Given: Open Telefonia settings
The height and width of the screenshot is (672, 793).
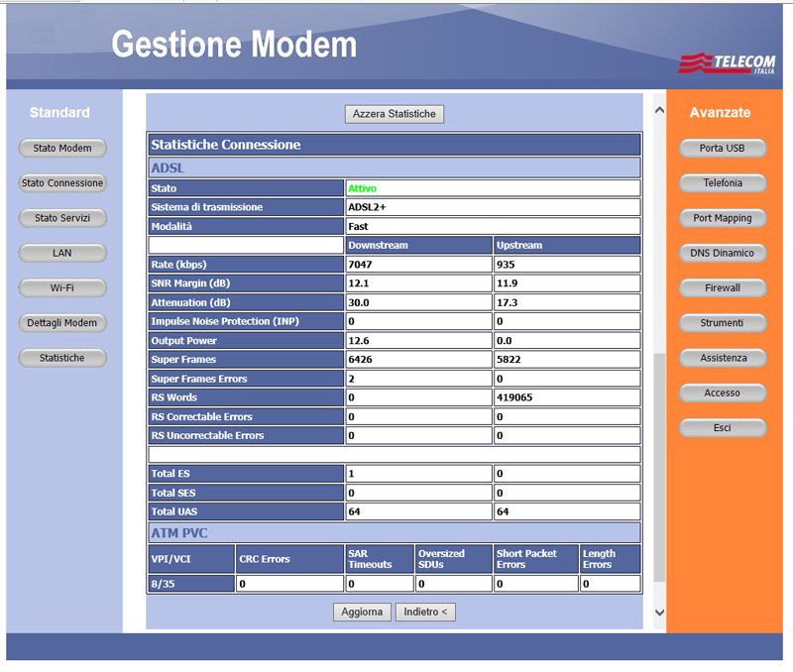Looking at the screenshot, I should (722, 183).
